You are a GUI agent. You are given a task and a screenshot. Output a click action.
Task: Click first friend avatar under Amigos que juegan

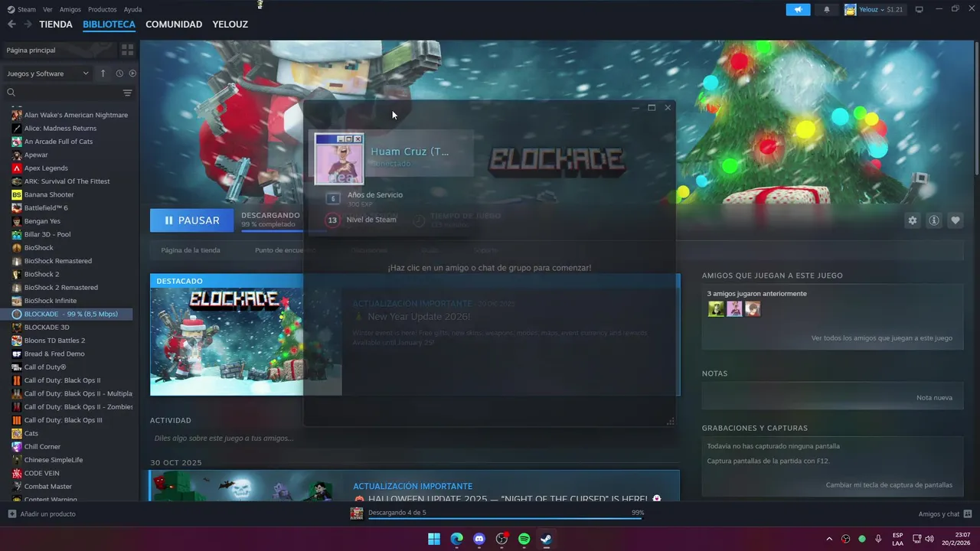point(716,309)
